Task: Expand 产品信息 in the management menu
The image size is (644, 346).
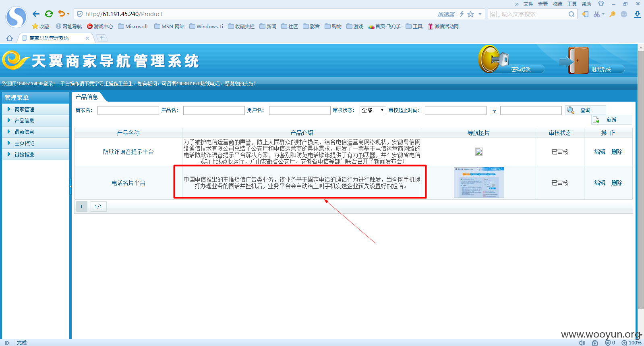Action: 35,121
